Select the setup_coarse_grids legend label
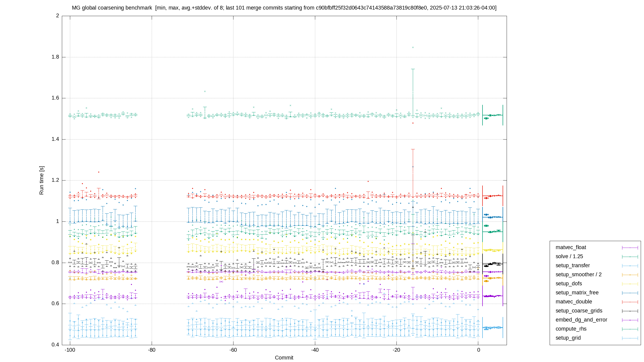The height and width of the screenshot is (362, 644). point(579,311)
